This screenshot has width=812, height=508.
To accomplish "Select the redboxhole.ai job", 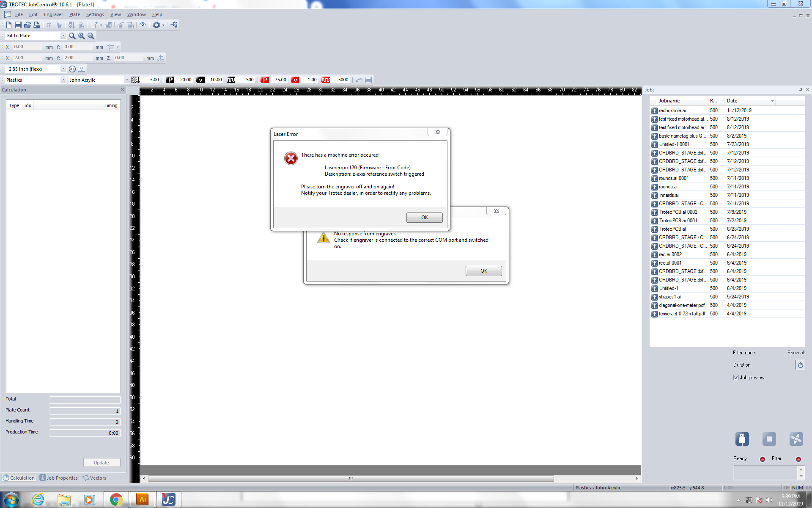I will (x=672, y=110).
